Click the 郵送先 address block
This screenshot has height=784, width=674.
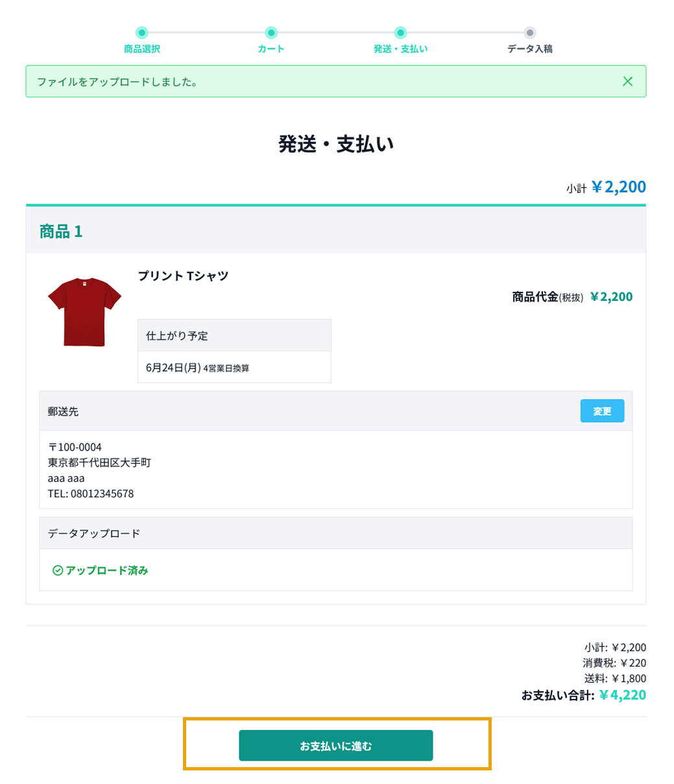[x=336, y=470]
